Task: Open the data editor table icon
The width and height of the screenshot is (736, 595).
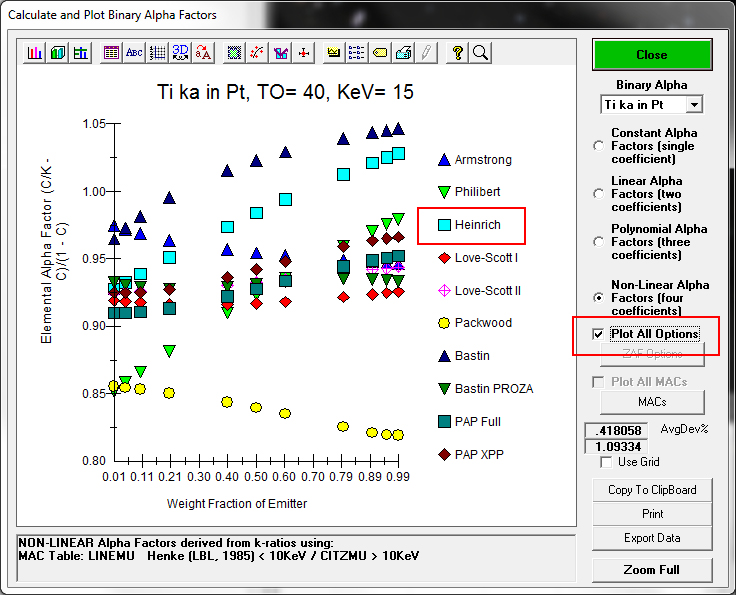Action: click(112, 53)
